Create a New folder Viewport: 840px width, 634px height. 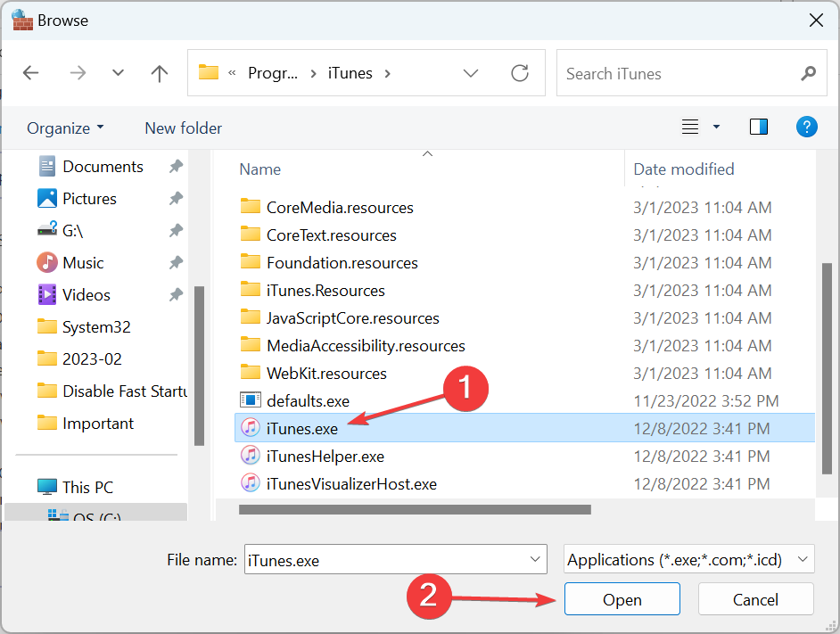183,128
